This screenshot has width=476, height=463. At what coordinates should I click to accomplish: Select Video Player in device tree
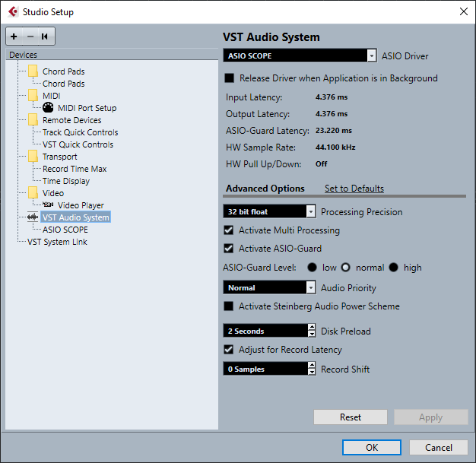coord(81,205)
